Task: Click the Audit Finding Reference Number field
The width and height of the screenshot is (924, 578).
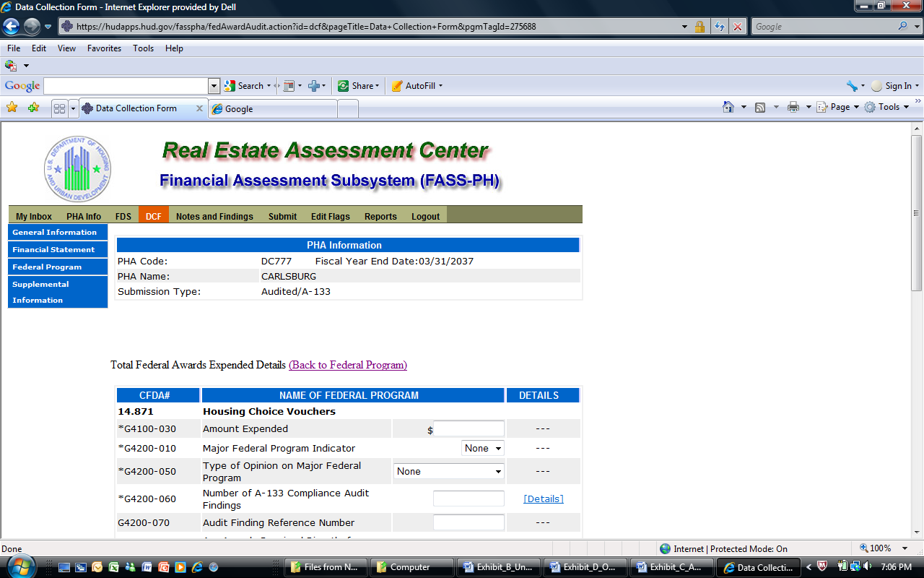Action: tap(468, 522)
